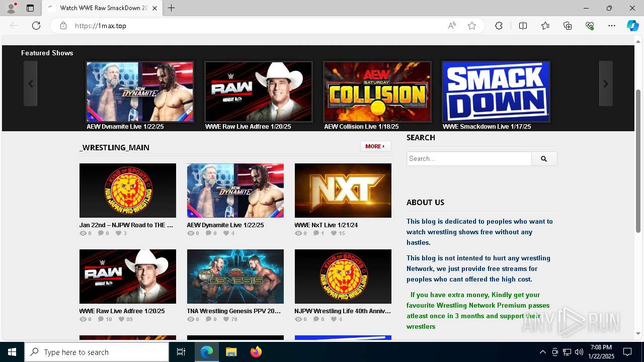Open volume control in system tray
Viewport: 644px width, 362px height.
point(579,352)
